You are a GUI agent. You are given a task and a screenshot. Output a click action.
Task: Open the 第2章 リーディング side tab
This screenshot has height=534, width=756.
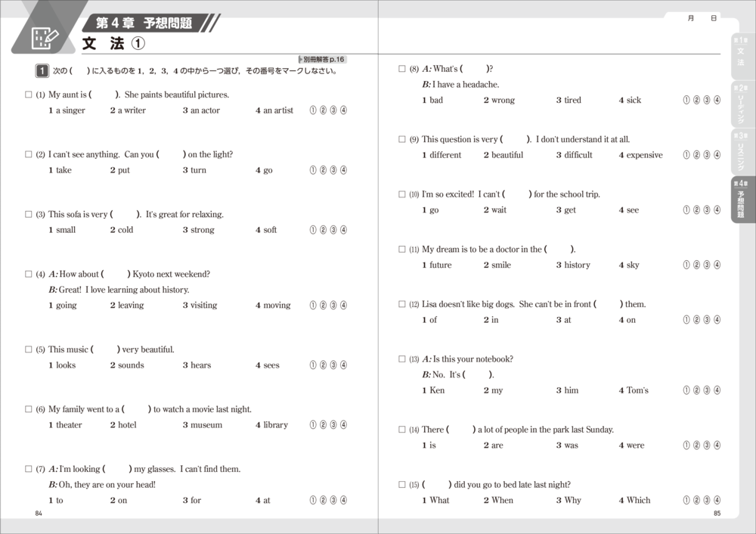741,104
